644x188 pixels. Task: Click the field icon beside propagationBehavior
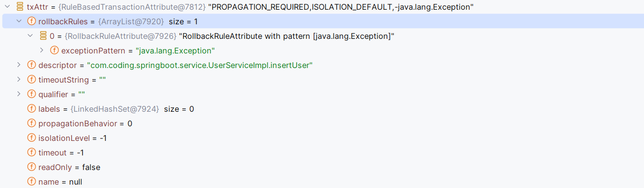(x=32, y=123)
